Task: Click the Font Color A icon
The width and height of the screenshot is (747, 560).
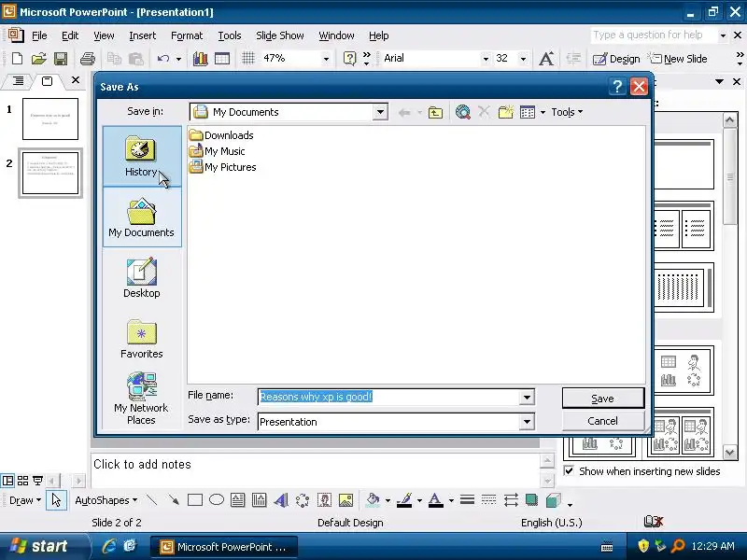Action: pyautogui.click(x=435, y=500)
